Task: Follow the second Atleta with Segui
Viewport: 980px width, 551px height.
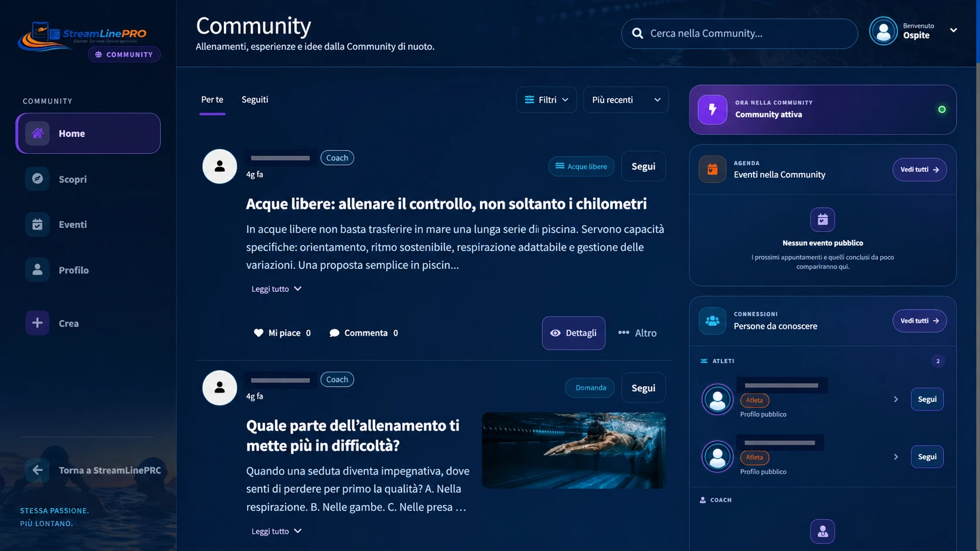Action: (x=927, y=457)
